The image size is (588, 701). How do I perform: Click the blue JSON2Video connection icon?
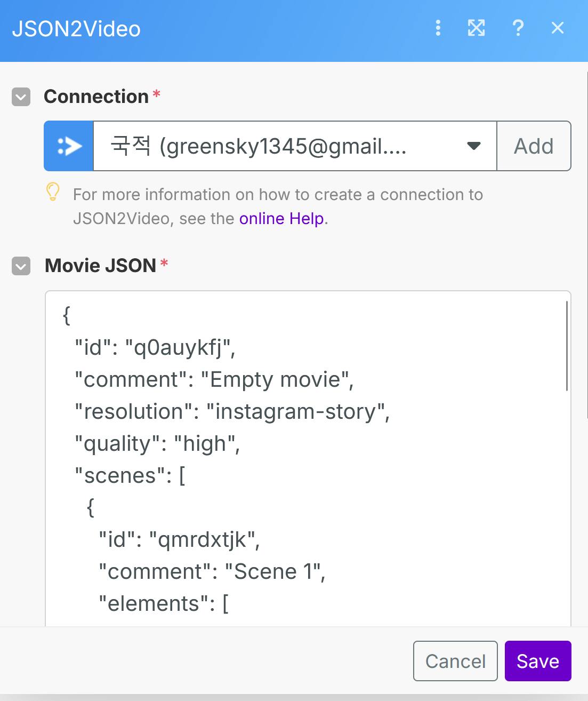(x=69, y=146)
